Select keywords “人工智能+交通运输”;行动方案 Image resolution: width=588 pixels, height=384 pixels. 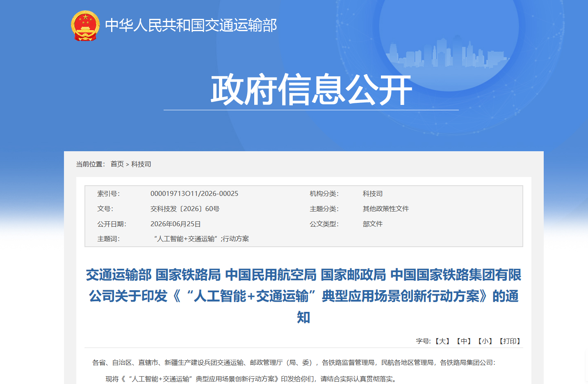[201, 239]
